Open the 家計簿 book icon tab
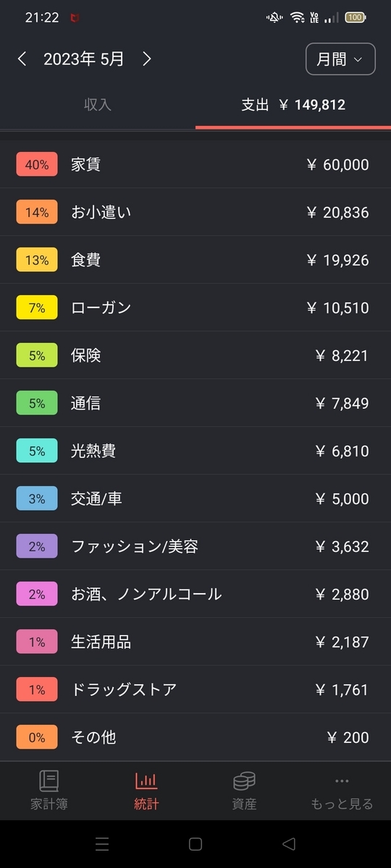Screen dimensions: 391x868 pyautogui.click(x=49, y=781)
